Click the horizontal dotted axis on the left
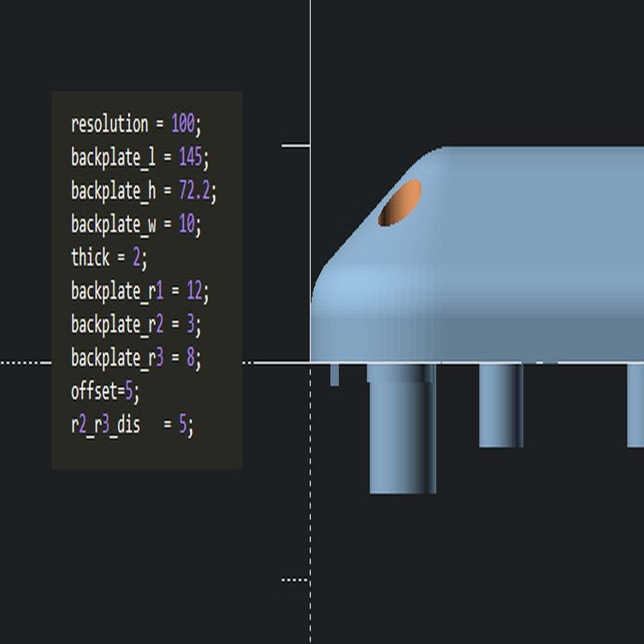Image resolution: width=644 pixels, height=644 pixels. point(25,362)
